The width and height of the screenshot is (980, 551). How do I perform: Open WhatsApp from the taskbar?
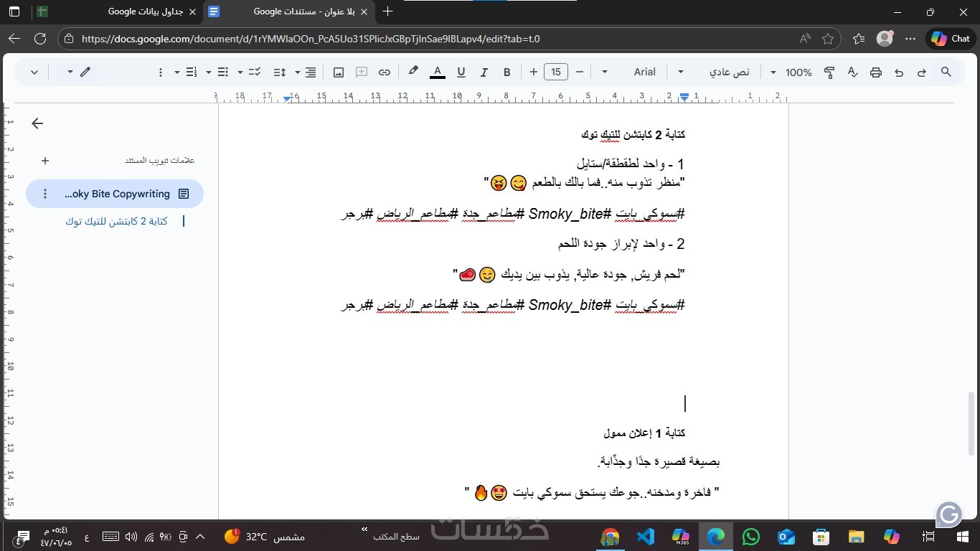point(751,537)
